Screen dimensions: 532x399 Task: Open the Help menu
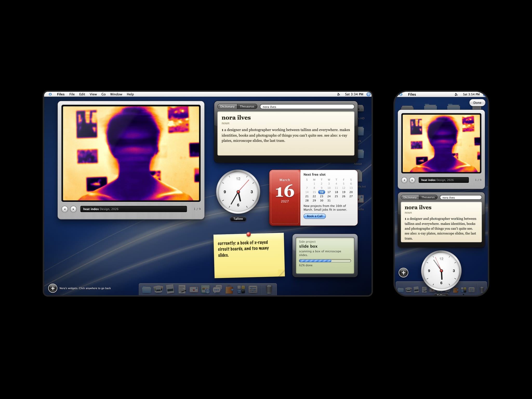tap(130, 94)
